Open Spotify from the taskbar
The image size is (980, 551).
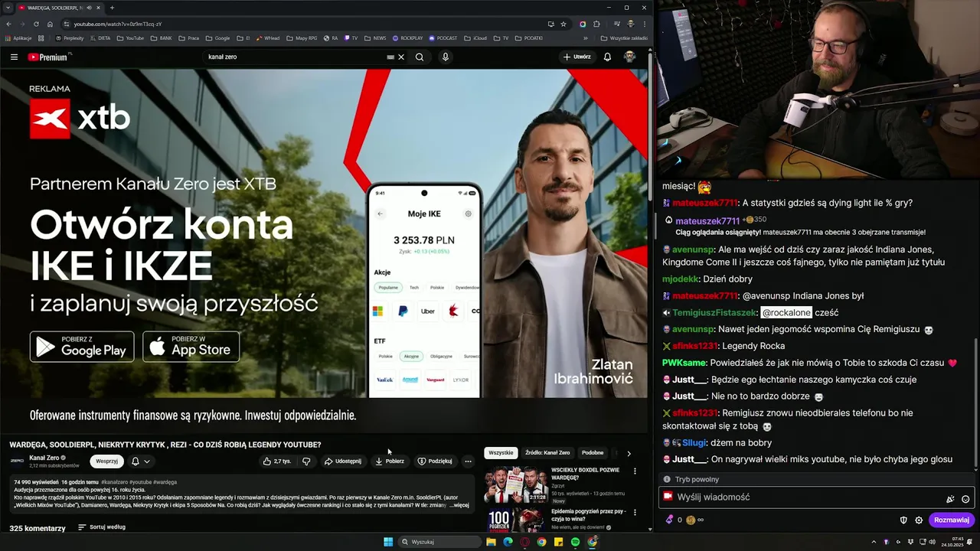click(575, 542)
